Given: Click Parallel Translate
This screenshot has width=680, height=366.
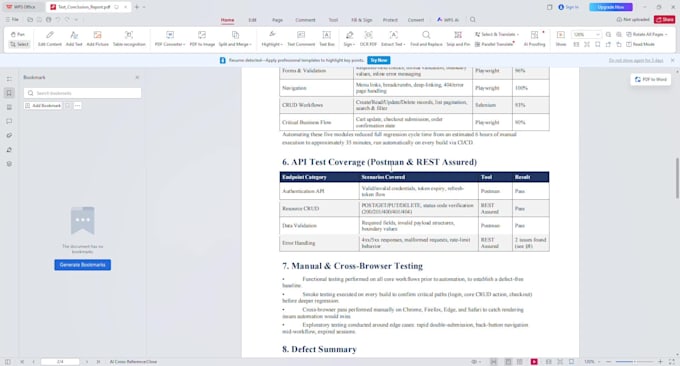Looking at the screenshot, I should (494, 44).
